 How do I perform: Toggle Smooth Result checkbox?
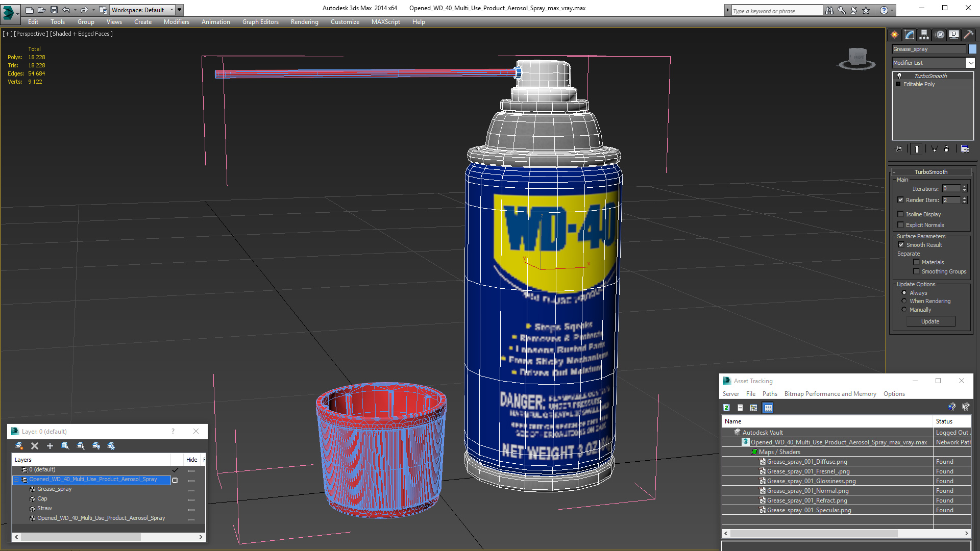pos(901,245)
